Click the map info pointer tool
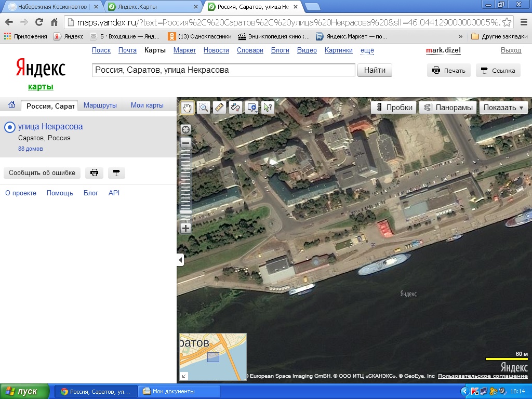 point(268,108)
